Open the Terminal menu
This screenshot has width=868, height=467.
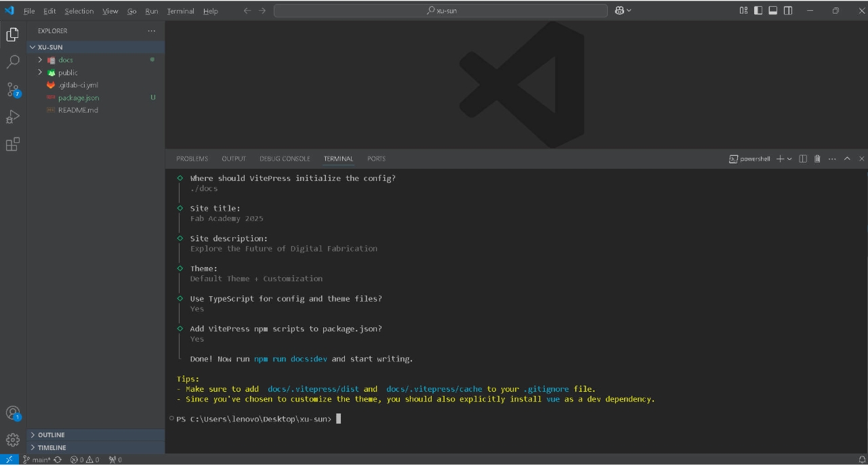click(181, 11)
